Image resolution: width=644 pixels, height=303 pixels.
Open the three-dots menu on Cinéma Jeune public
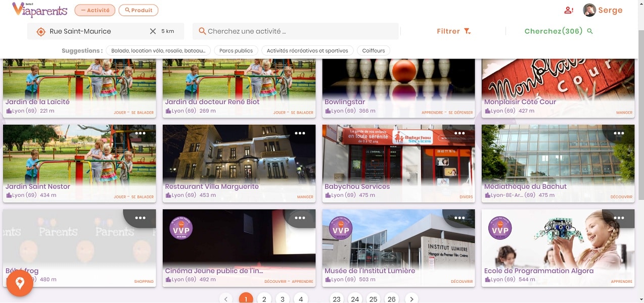[300, 218]
